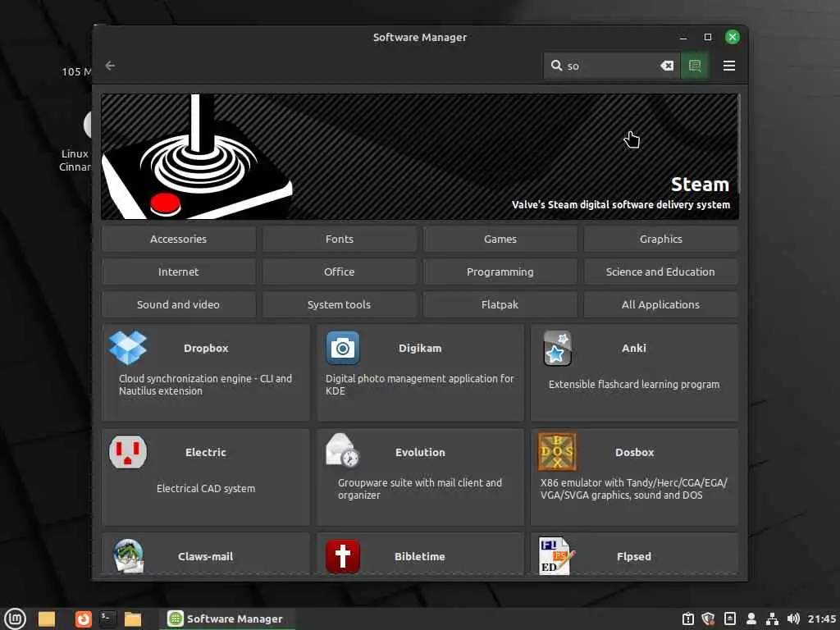This screenshot has height=630, width=840.
Task: Open the Dropbox title text
Action: click(x=206, y=348)
